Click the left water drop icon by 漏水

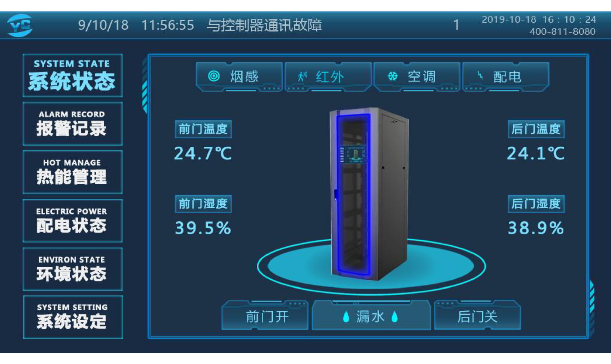click(x=346, y=317)
